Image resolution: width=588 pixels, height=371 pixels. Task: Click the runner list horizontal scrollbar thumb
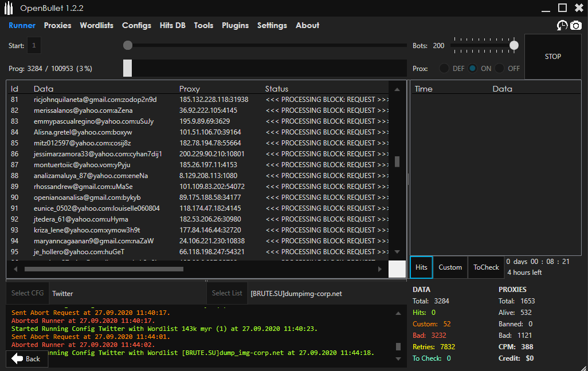coord(104,269)
